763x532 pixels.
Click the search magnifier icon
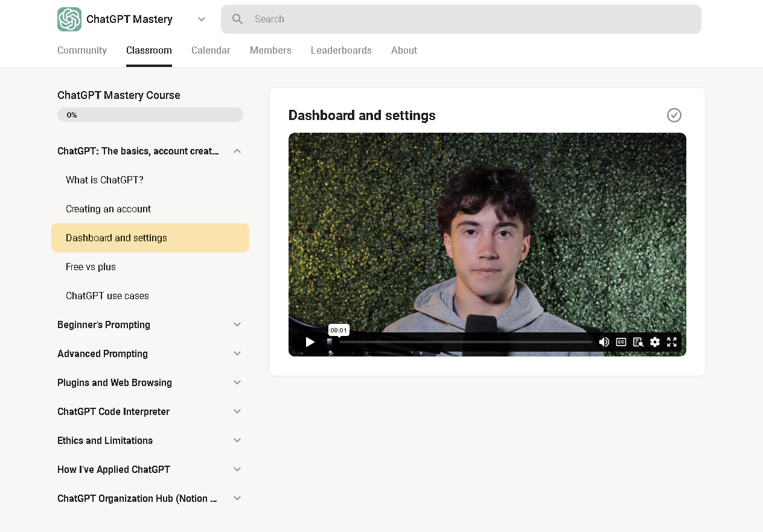[x=238, y=19]
